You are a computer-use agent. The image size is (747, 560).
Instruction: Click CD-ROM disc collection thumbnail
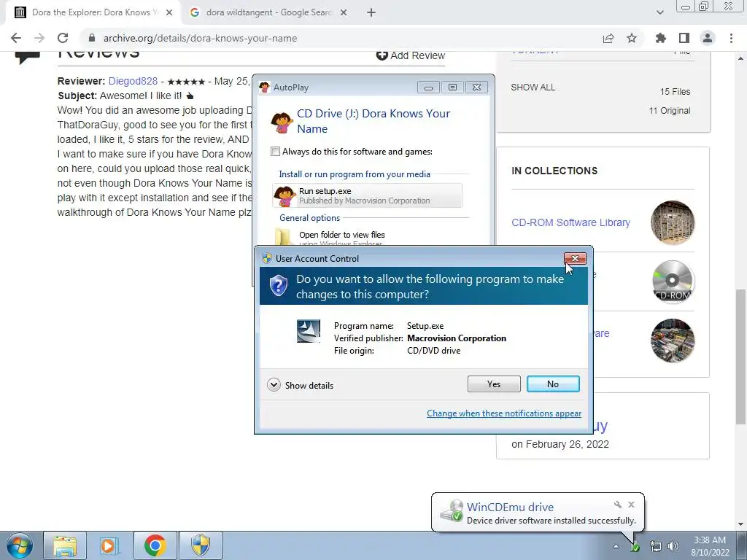[673, 281]
